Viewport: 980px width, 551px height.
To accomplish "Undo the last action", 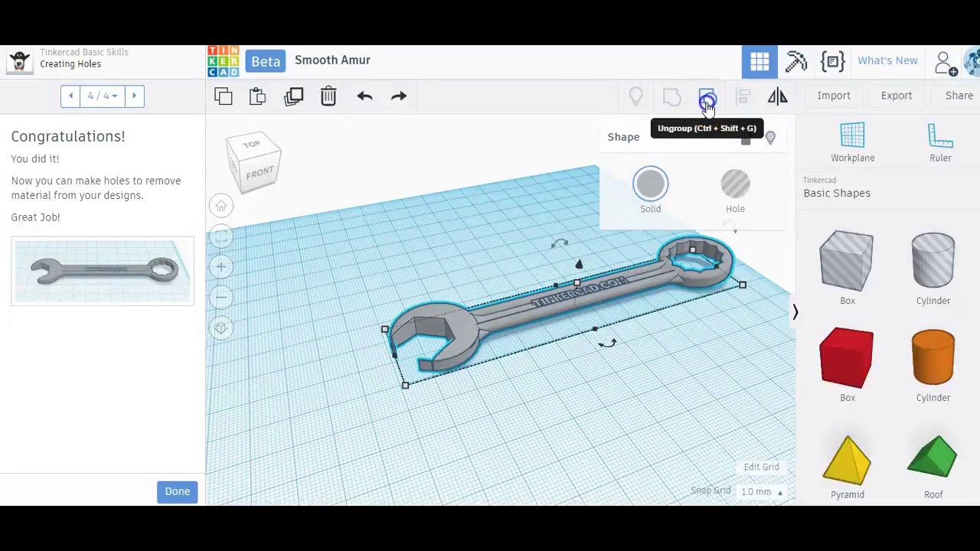I will tap(364, 96).
